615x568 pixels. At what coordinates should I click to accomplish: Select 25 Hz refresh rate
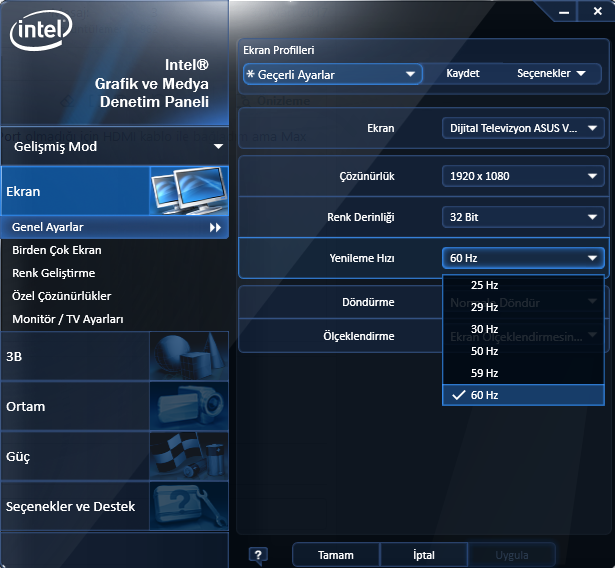523,285
